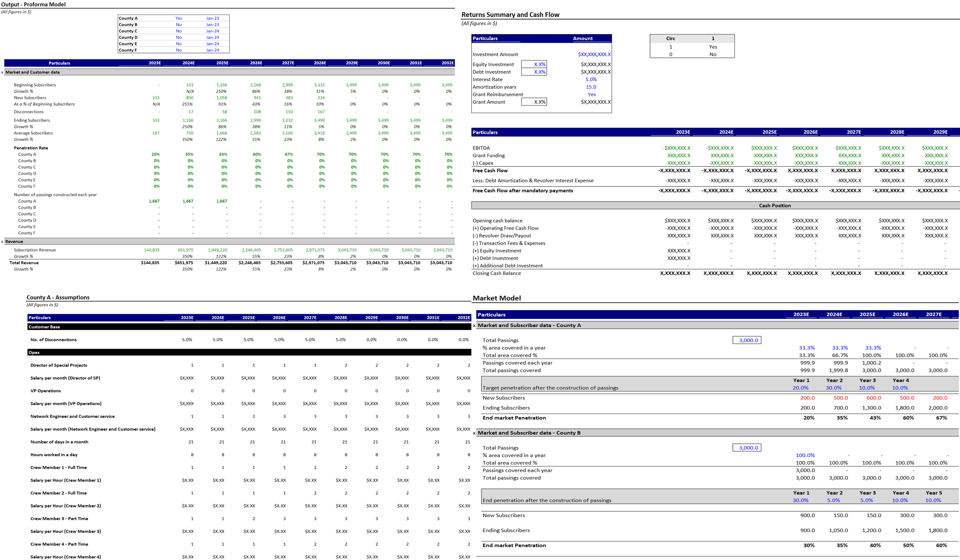
Task: Click the No. of Disconnections row label
Action: click(53, 340)
